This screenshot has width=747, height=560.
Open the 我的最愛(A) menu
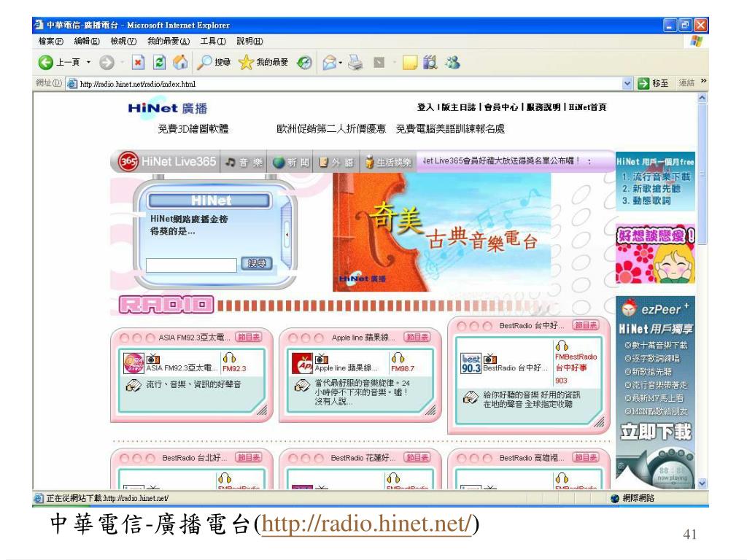coord(169,41)
